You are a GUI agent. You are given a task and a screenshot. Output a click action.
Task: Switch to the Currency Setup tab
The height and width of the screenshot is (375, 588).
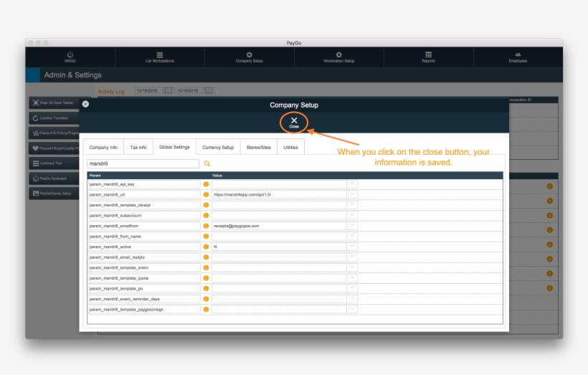click(x=217, y=147)
